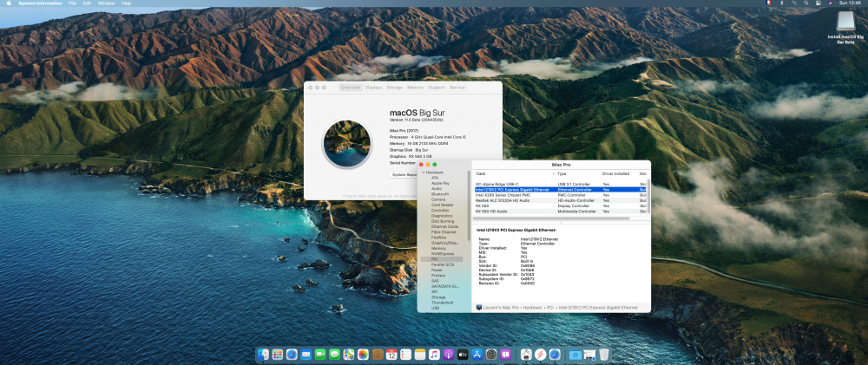Select Audio in the hardware sidebar
Screen dimensions: 868x365
tap(437, 189)
